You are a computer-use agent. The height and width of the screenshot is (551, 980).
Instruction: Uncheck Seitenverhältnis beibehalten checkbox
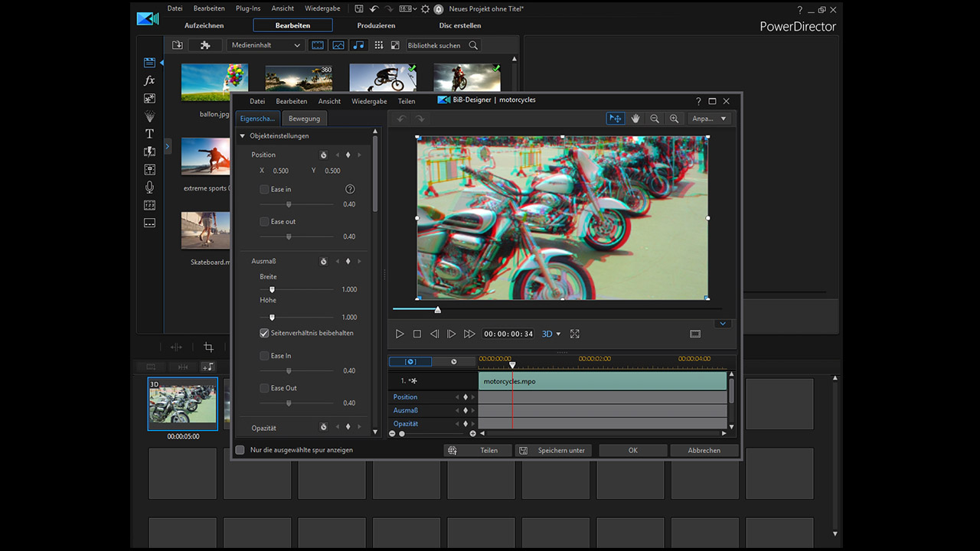click(x=264, y=334)
